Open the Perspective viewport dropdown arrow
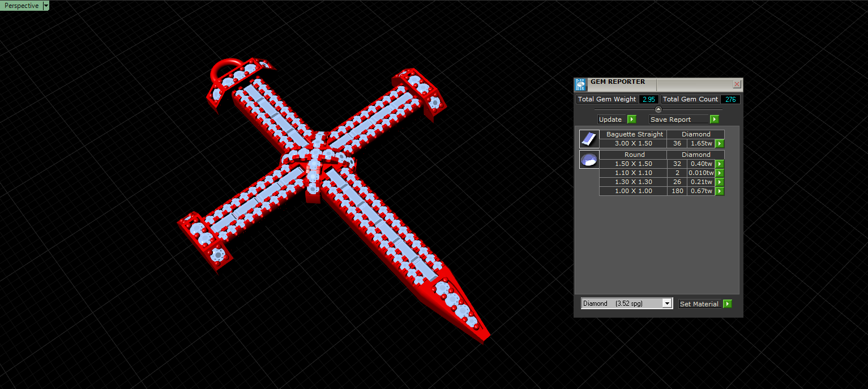This screenshot has width=868, height=389. (46, 6)
